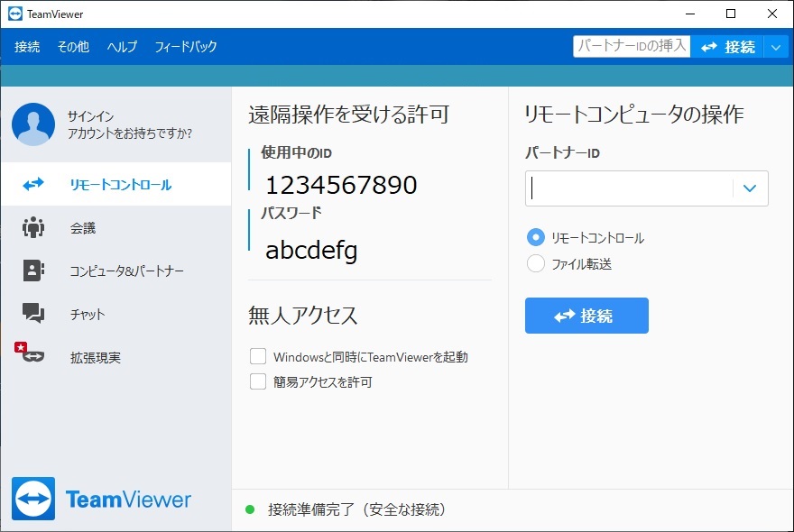The height and width of the screenshot is (532, 794).
Task: Click the green connection status indicator
Action: click(250, 509)
